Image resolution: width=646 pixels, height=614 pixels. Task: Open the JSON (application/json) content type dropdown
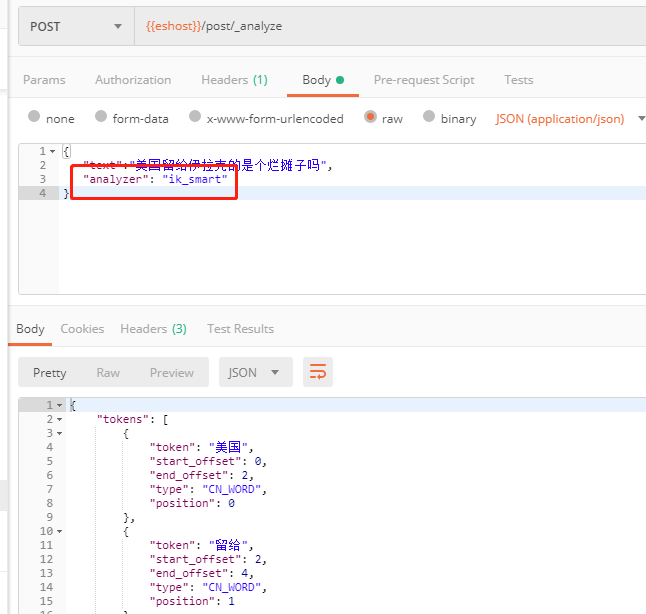569,119
